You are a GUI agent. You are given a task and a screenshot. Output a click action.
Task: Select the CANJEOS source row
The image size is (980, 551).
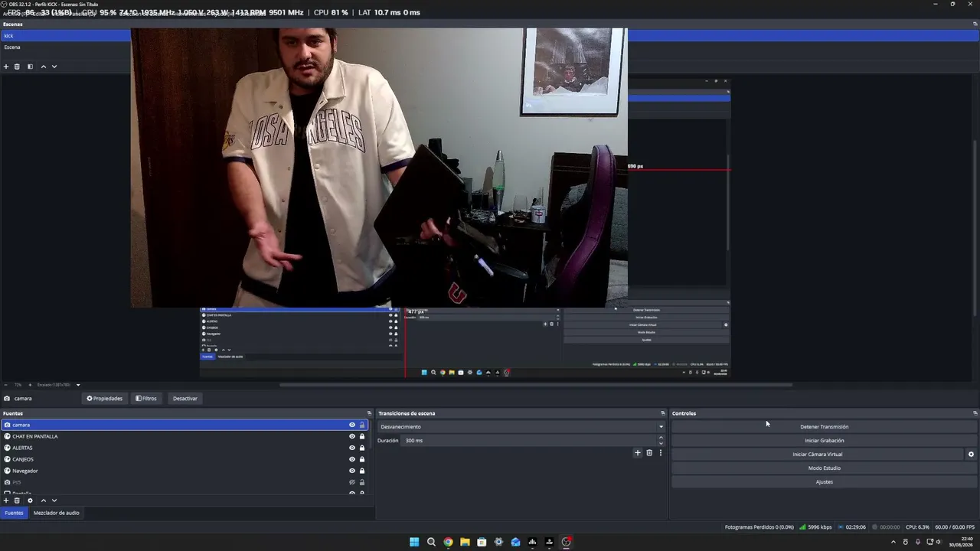[x=185, y=459]
